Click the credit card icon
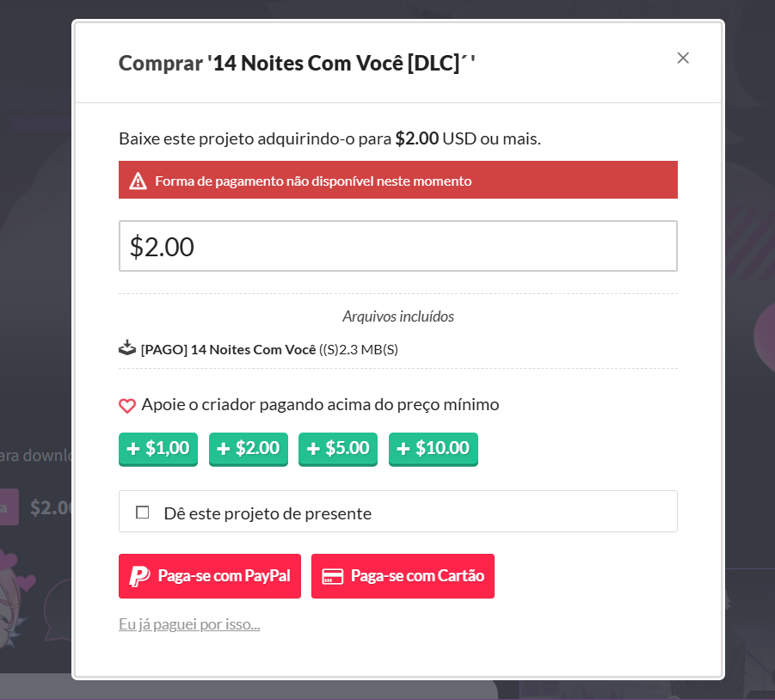 coord(332,576)
